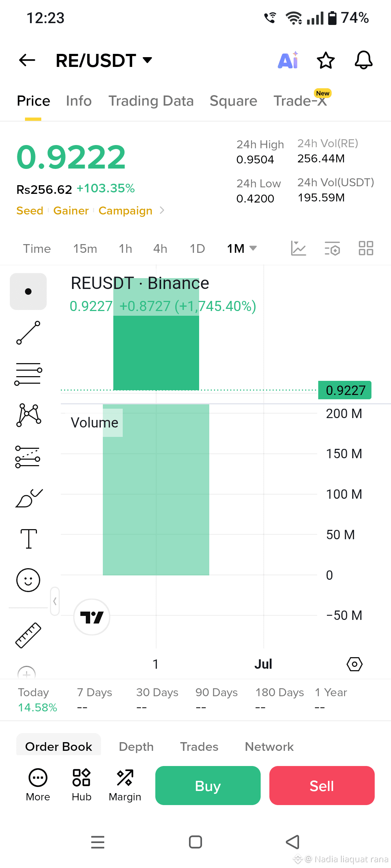The width and height of the screenshot is (391, 868).
Task: Open chart display settings icon
Action: point(332,248)
